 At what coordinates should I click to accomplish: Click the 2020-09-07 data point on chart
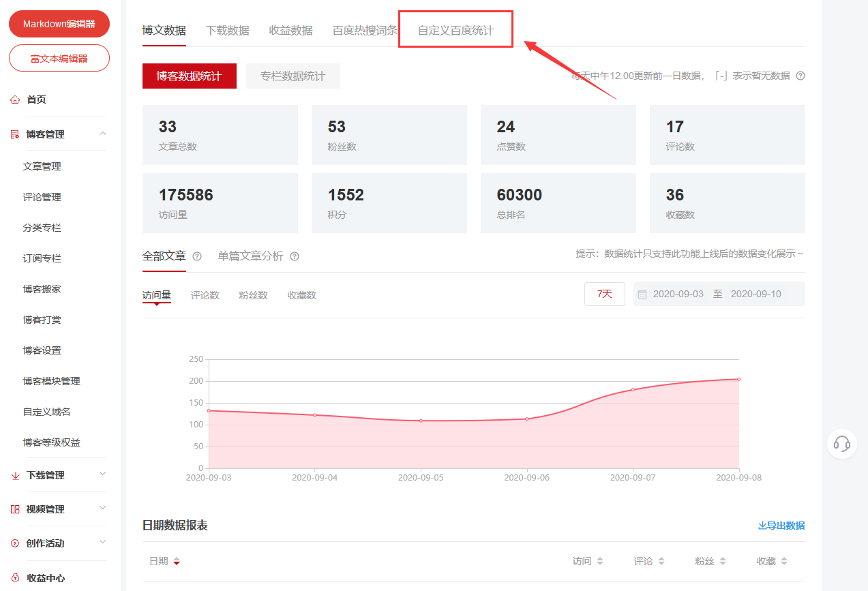click(x=633, y=390)
